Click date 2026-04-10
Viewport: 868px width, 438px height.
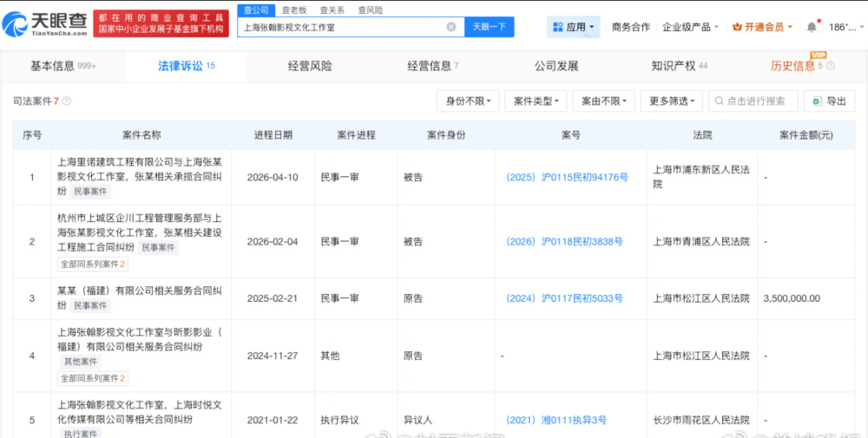pos(273,178)
